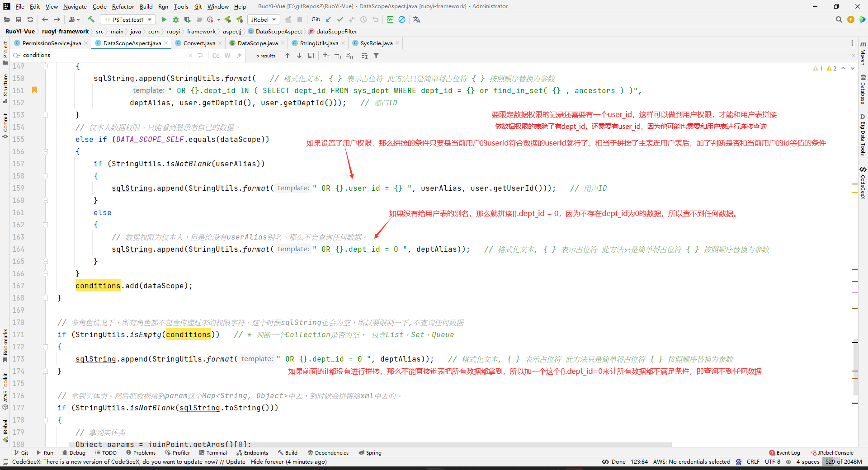Open CRLF line separator selector
This screenshot has height=470, width=868.
(753, 462)
